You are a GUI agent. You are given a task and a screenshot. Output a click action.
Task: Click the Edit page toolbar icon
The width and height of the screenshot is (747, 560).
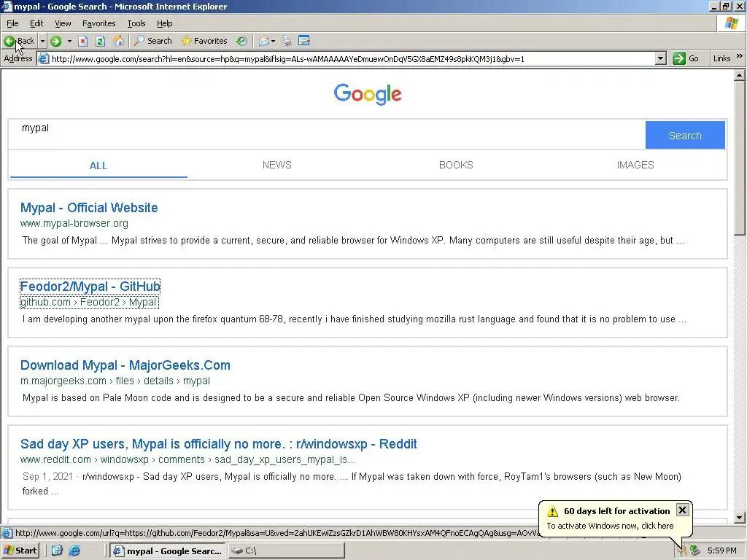pos(304,41)
